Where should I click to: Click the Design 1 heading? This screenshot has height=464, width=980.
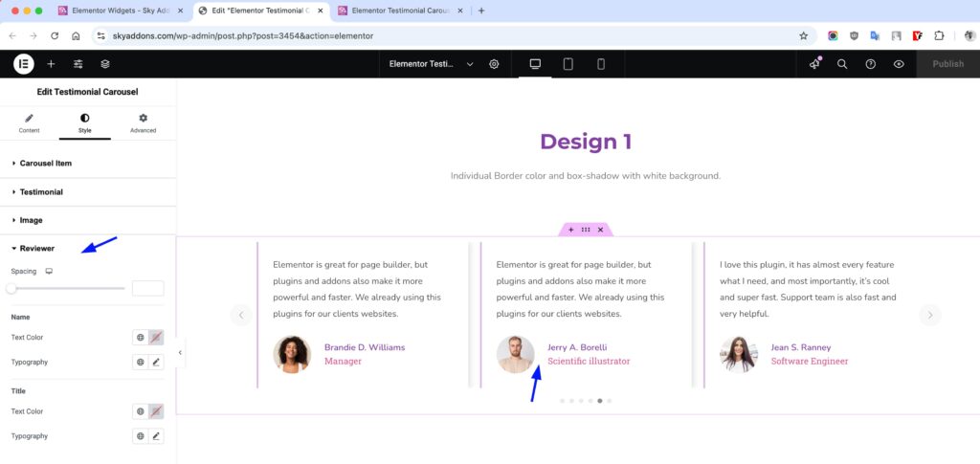click(586, 142)
